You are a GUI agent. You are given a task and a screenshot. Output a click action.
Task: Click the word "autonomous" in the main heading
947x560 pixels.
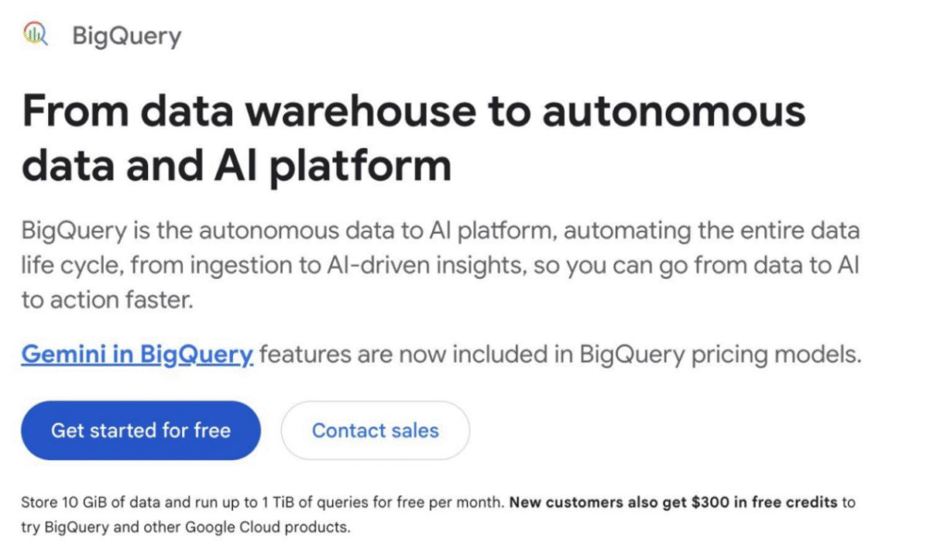(673, 113)
